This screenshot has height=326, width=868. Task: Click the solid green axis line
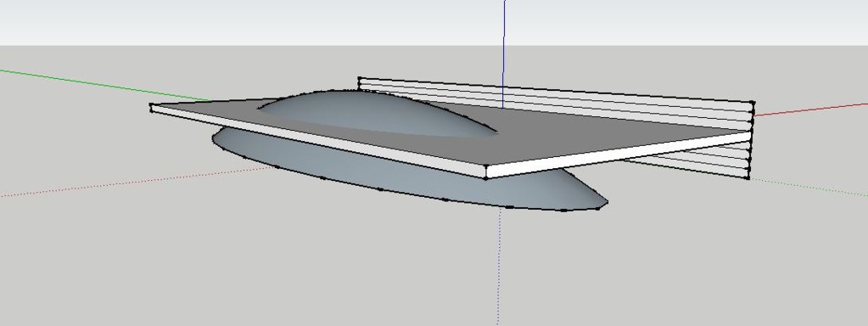(x=105, y=86)
